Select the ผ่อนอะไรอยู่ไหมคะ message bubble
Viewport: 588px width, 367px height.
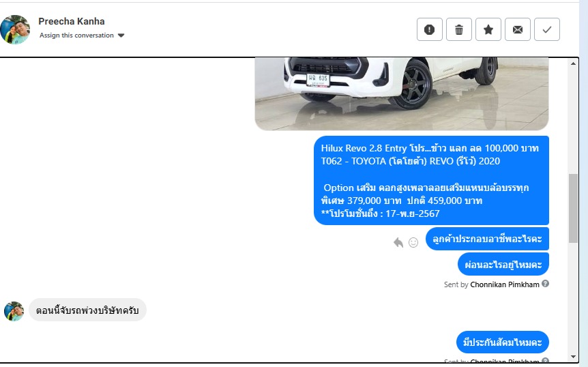[503, 264]
